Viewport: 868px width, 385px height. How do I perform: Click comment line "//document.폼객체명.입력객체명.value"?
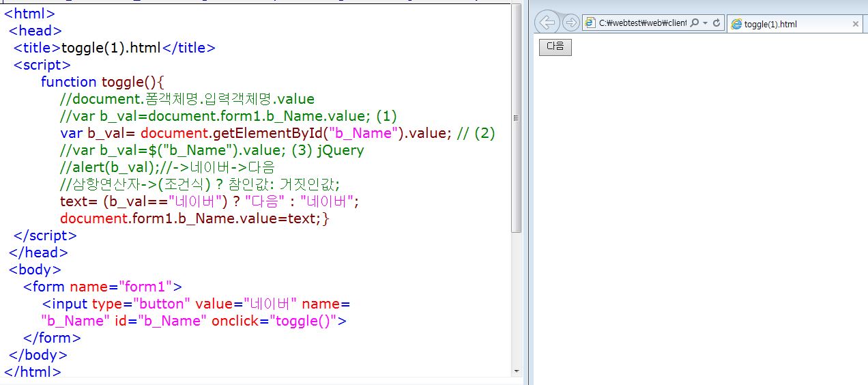click(x=187, y=99)
